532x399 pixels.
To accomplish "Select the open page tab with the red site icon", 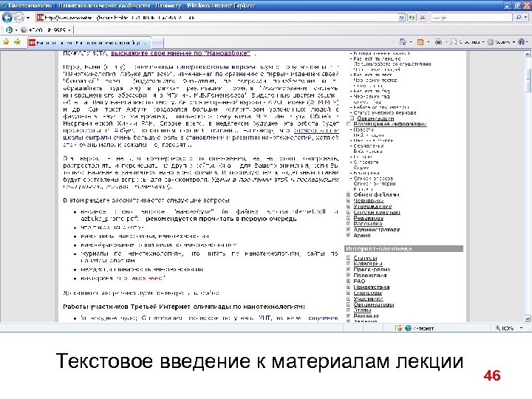I will coord(89,43).
